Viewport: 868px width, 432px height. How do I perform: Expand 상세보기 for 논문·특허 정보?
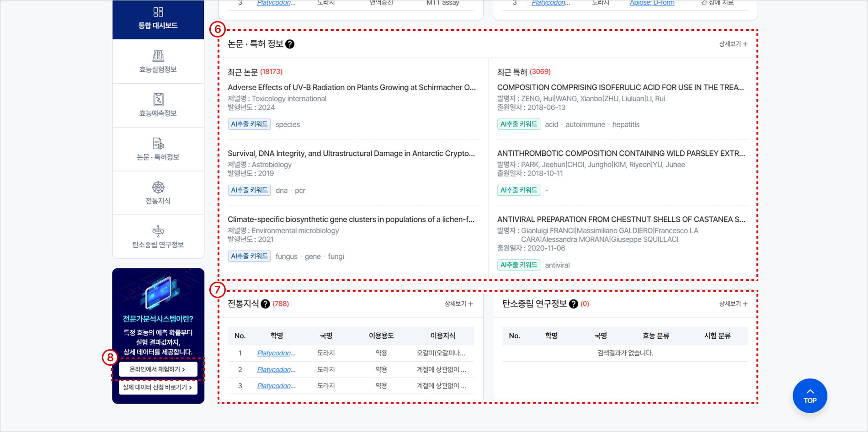(x=732, y=44)
